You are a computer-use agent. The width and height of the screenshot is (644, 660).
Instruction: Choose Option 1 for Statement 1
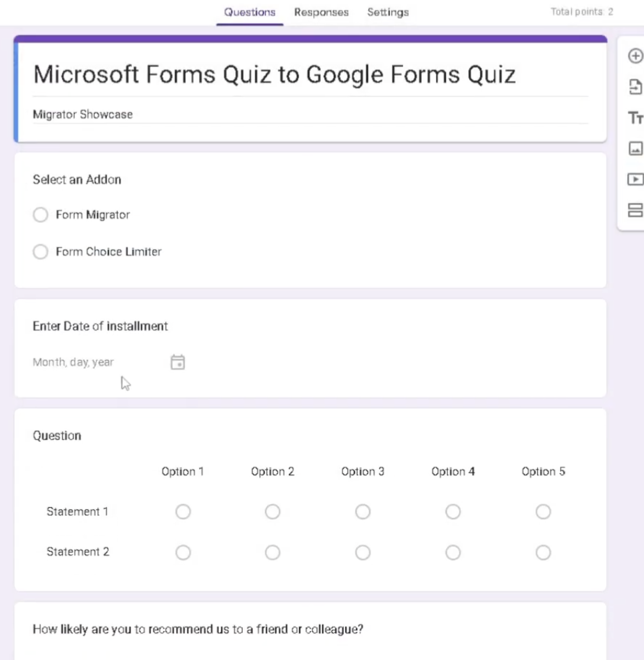[183, 512]
